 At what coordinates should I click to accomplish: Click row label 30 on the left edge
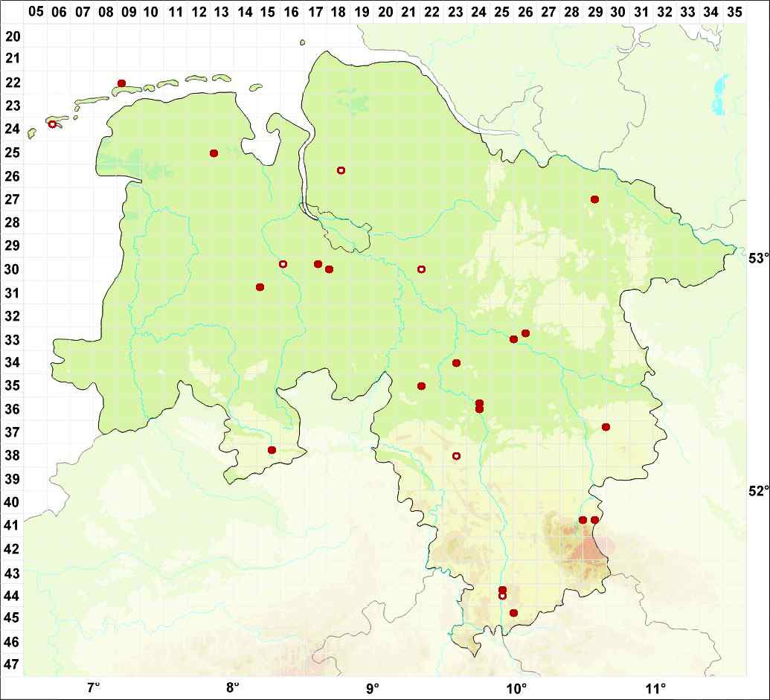pos(13,269)
